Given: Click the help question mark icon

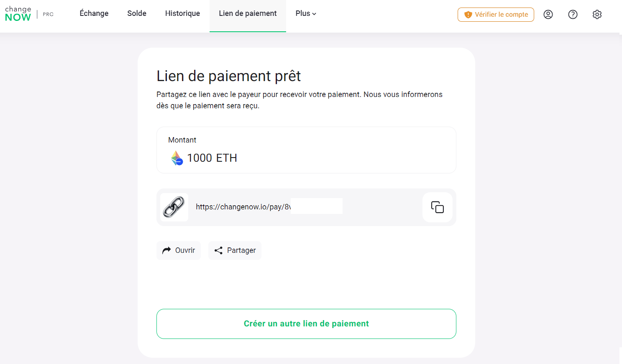Looking at the screenshot, I should [573, 14].
